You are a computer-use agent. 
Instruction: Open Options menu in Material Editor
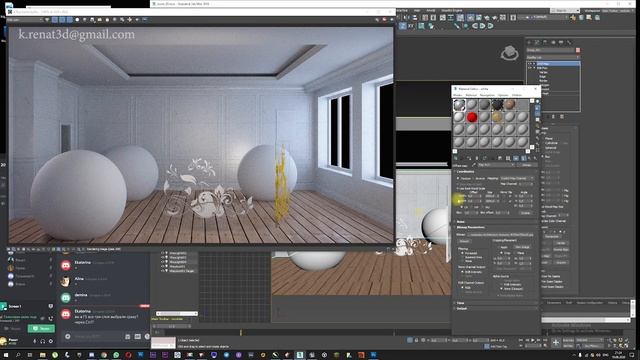pos(503,95)
